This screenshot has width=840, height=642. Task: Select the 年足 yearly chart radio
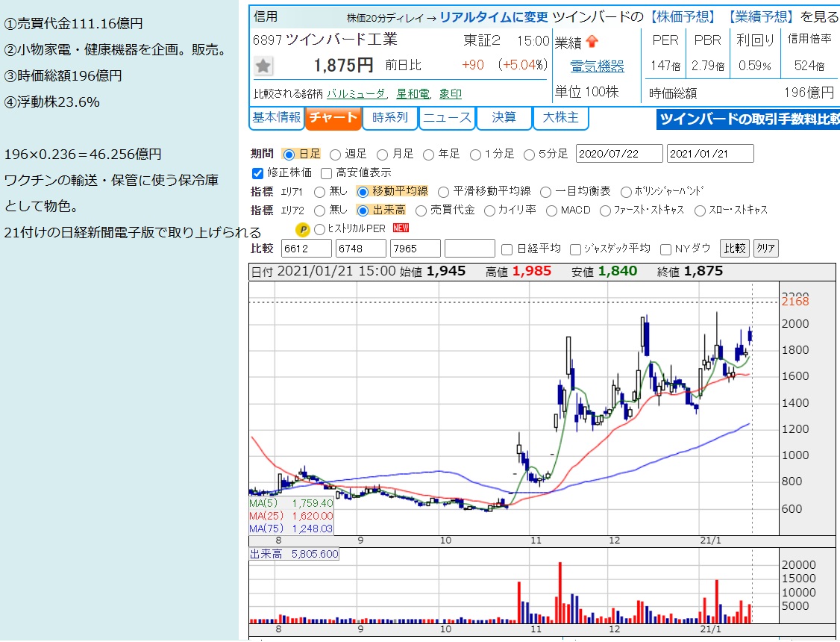point(428,155)
